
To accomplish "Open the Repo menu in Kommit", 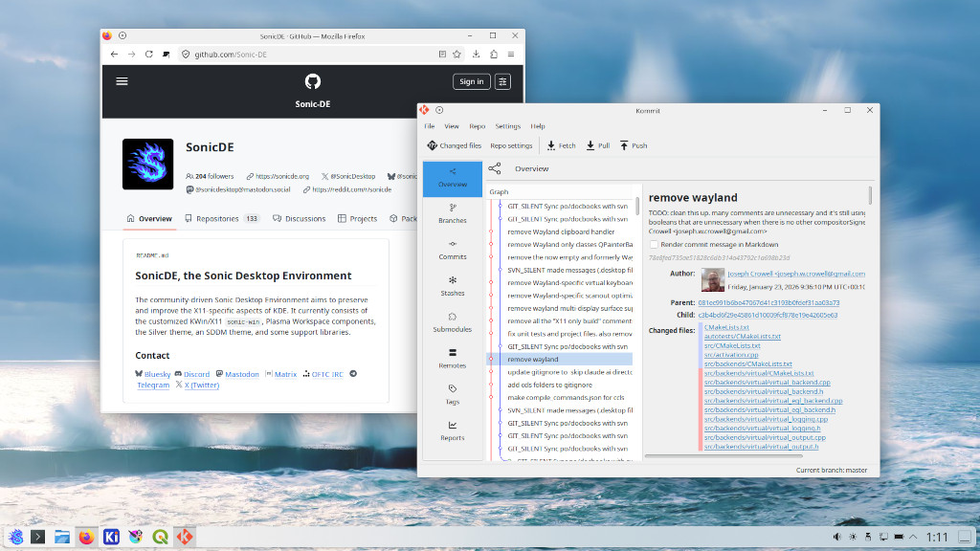I will [x=477, y=126].
